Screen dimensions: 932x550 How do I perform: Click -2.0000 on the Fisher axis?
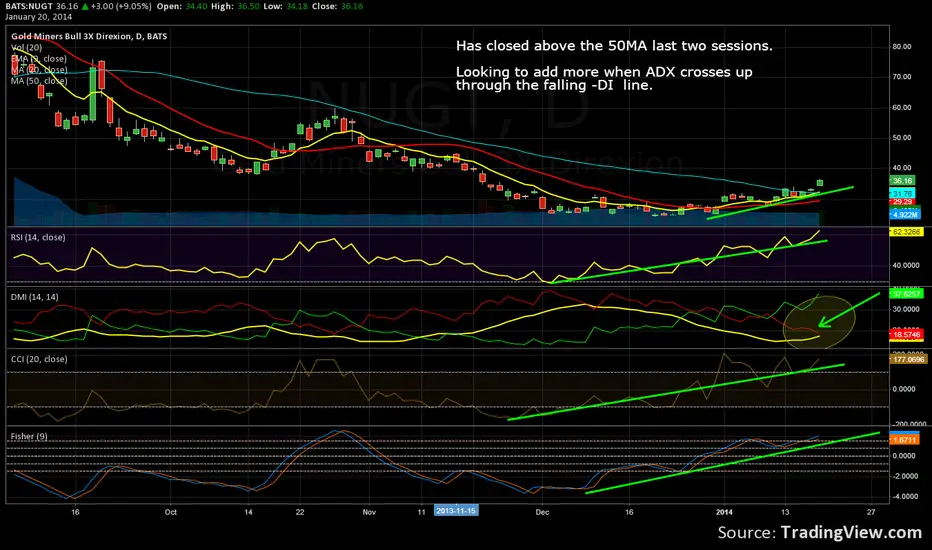(x=904, y=476)
